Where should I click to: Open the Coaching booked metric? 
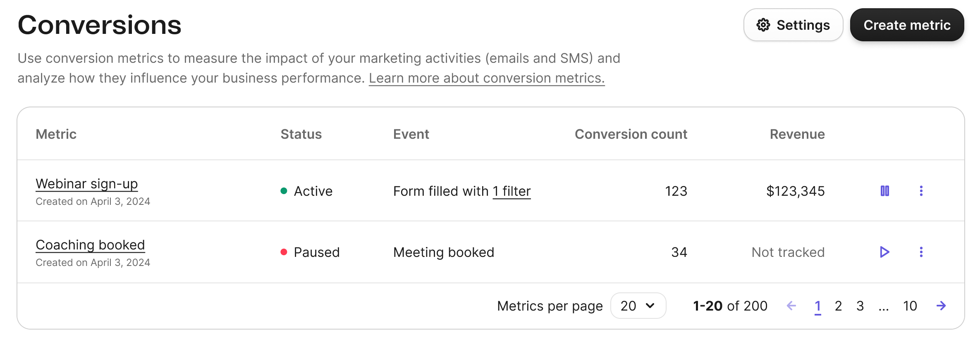(x=90, y=244)
